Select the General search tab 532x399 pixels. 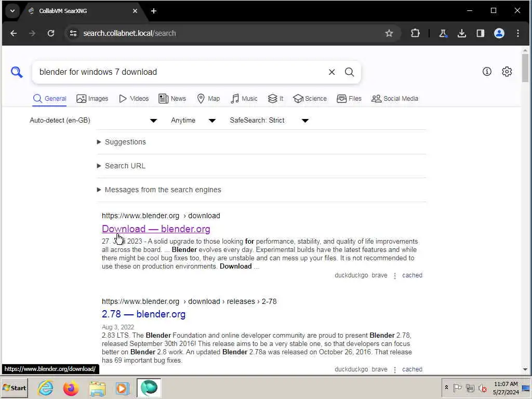click(49, 99)
